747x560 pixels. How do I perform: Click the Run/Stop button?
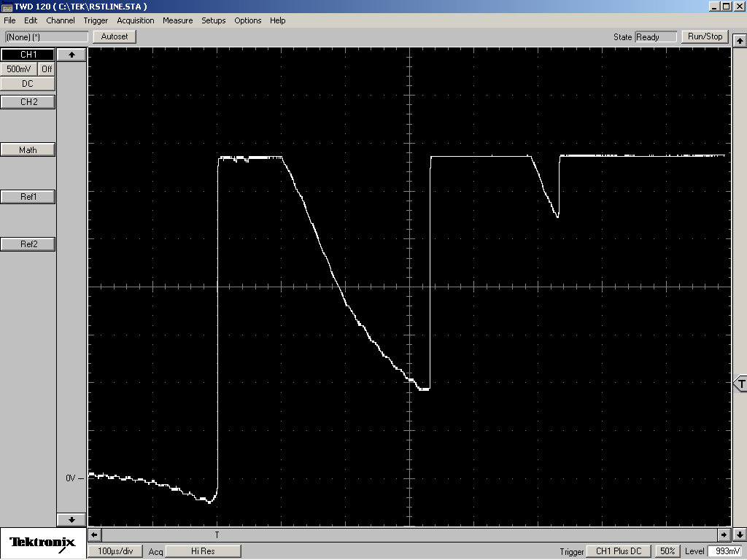tap(705, 36)
